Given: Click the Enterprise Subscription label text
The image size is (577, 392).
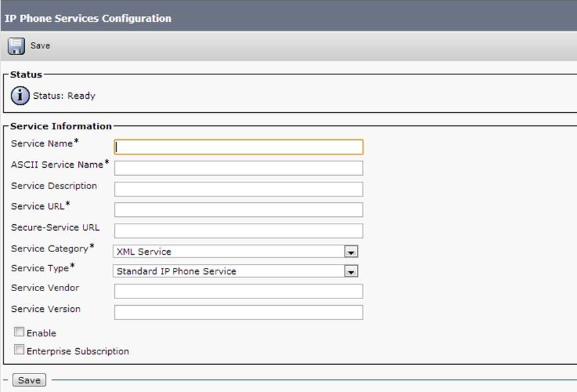Looking at the screenshot, I should pyautogui.click(x=78, y=352).
